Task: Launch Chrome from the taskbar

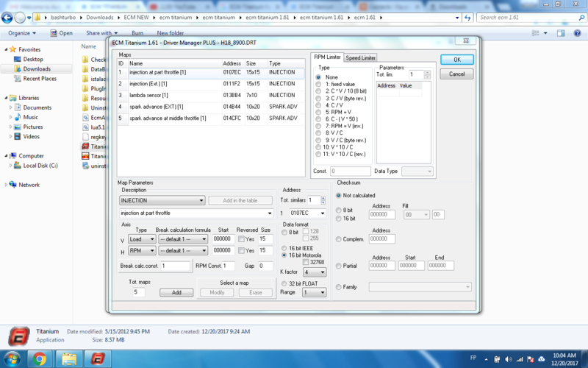Action: pyautogui.click(x=40, y=359)
